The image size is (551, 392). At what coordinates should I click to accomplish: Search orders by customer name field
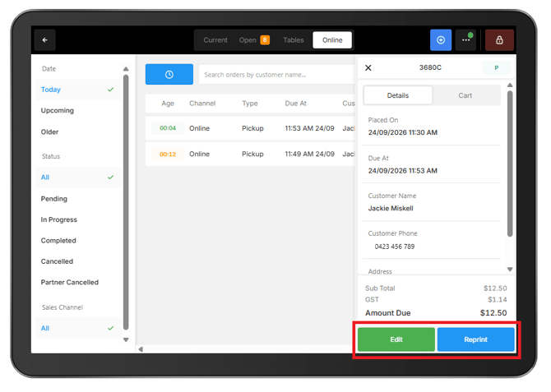coord(276,75)
